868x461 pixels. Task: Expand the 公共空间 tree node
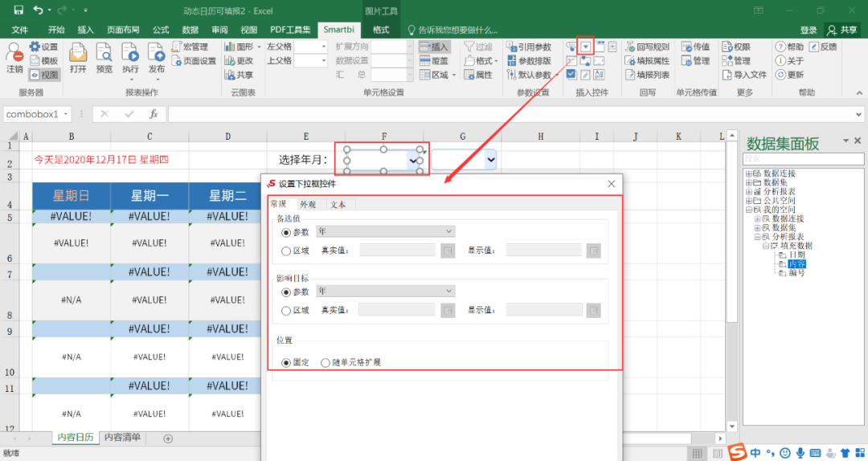(x=749, y=201)
